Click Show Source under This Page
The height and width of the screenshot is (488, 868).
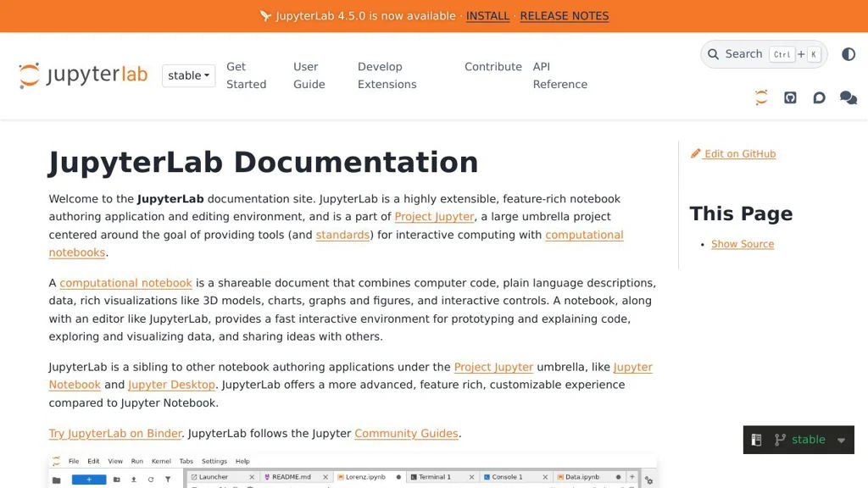743,244
